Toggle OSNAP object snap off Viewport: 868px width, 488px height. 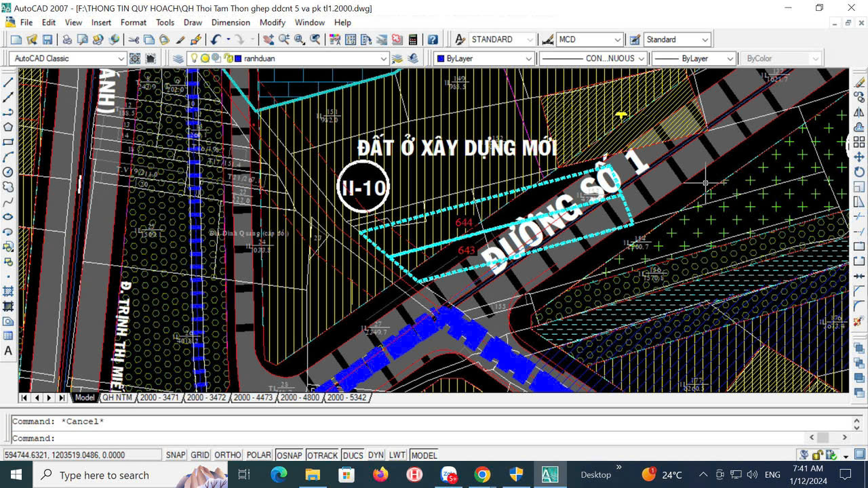290,455
